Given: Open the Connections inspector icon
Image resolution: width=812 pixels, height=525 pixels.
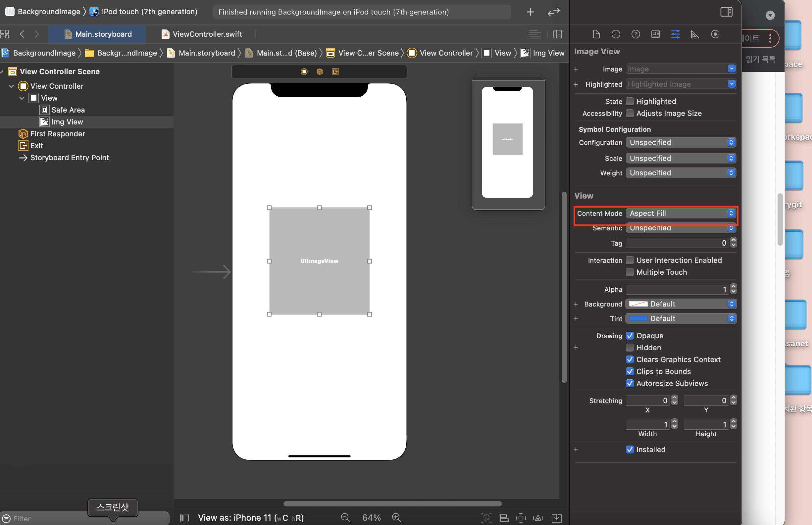Looking at the screenshot, I should coord(715,34).
